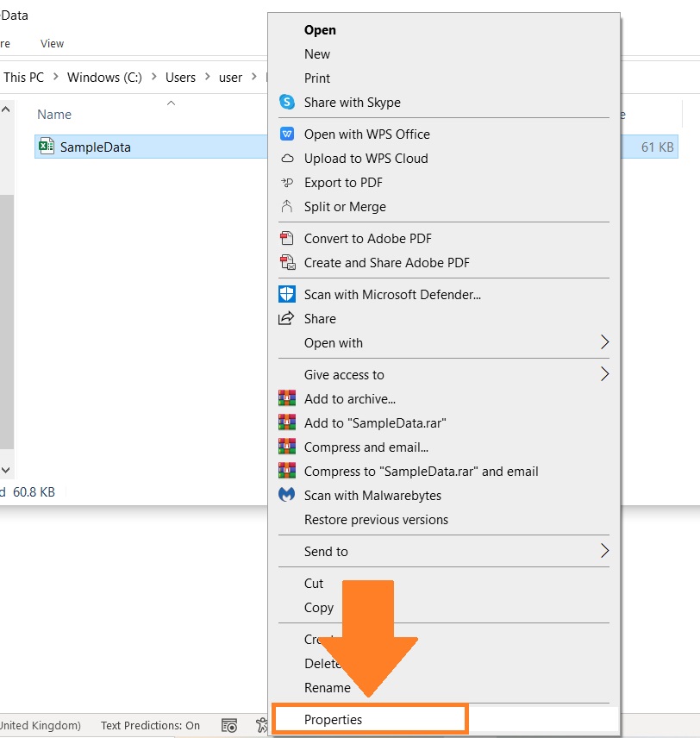Click the Skype icon beside Share with Skype
The image size is (700, 738).
tap(287, 102)
